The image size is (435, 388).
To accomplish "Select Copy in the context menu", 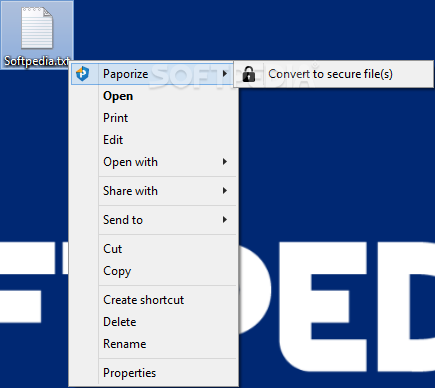I will pyautogui.click(x=153, y=271).
